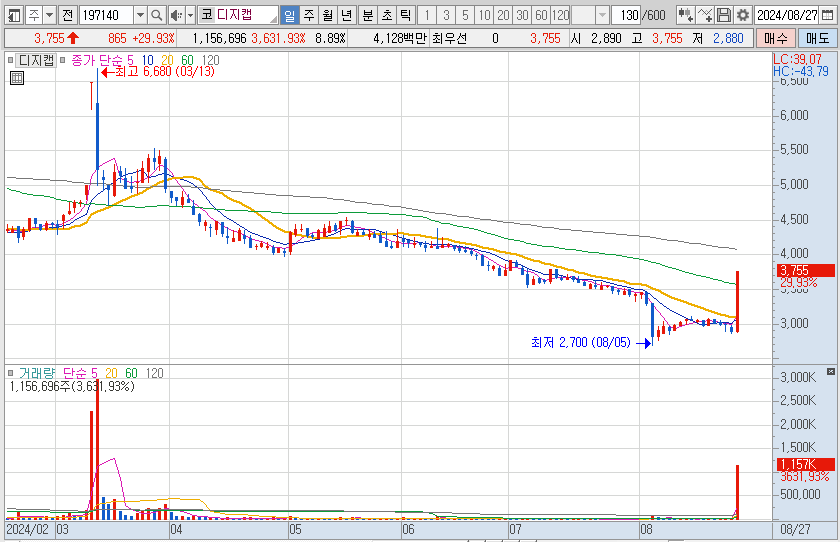840x542 pixels.
Task: Click the add indicator line icon
Action: [x=705, y=15]
